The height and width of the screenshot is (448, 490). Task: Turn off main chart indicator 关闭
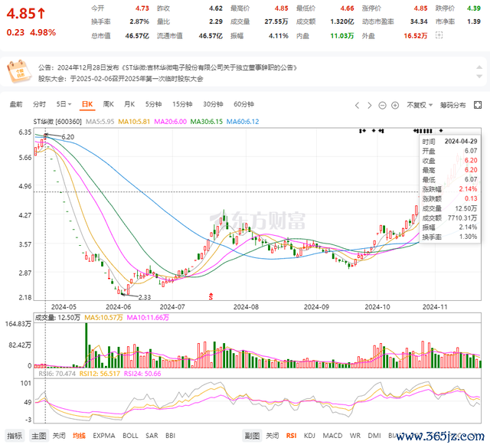59,436
